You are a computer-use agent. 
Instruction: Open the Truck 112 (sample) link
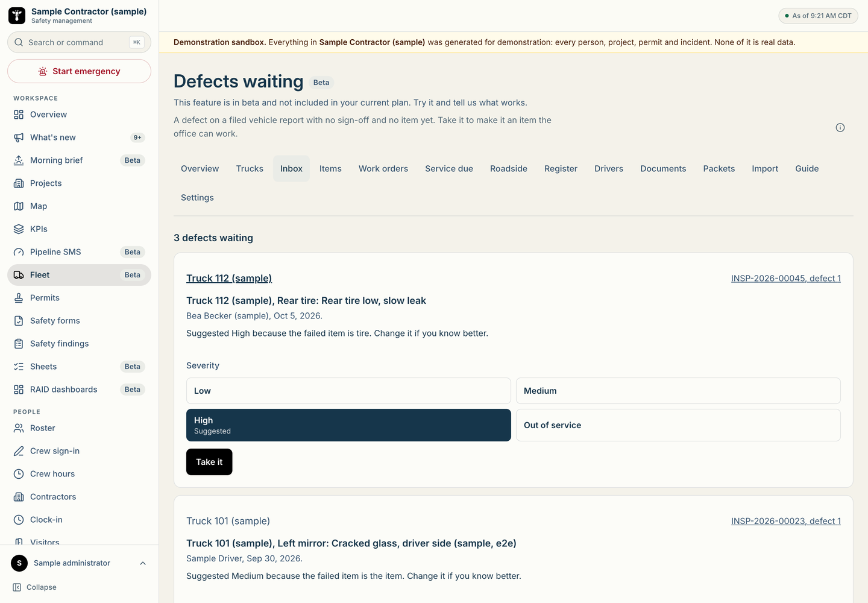coord(229,278)
